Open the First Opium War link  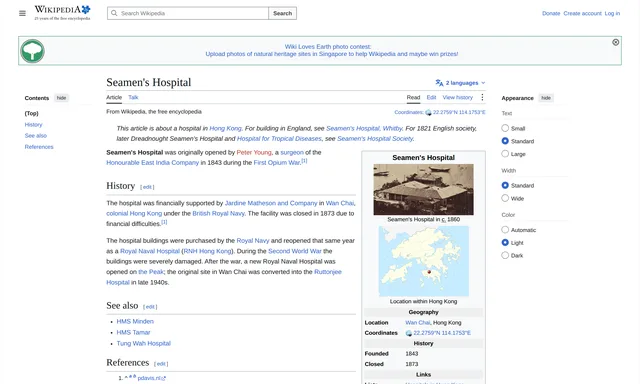[277, 162]
